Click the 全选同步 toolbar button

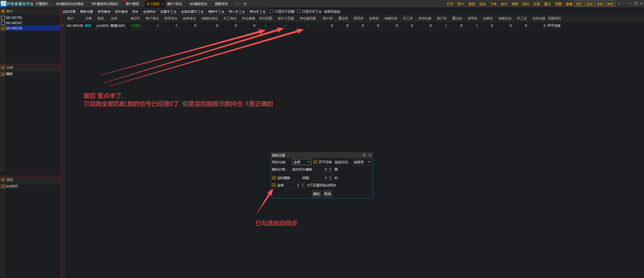tap(149, 12)
